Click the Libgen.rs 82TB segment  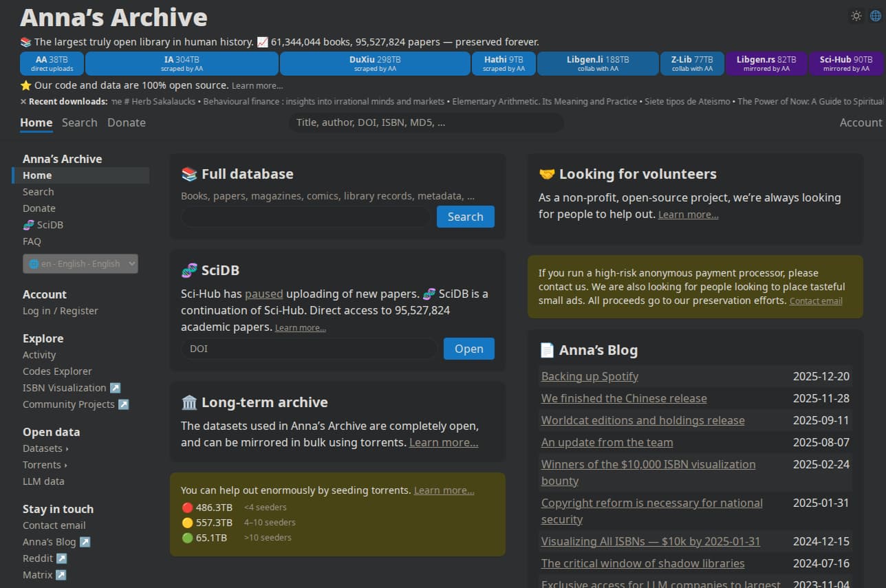tap(766, 63)
